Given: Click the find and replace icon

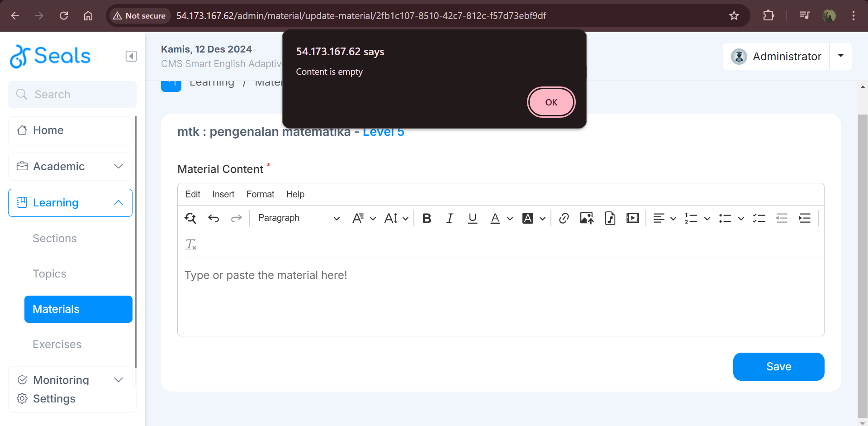Looking at the screenshot, I should pyautogui.click(x=190, y=219).
